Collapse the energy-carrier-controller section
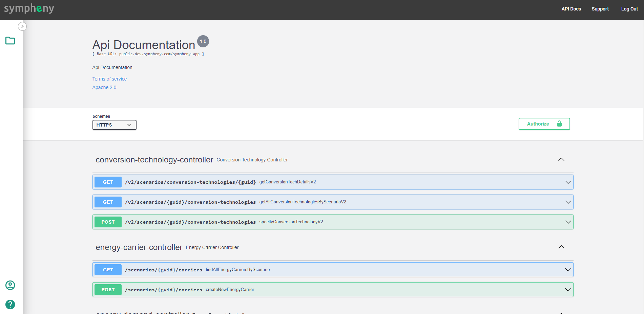This screenshot has width=644, height=314. pos(561,247)
